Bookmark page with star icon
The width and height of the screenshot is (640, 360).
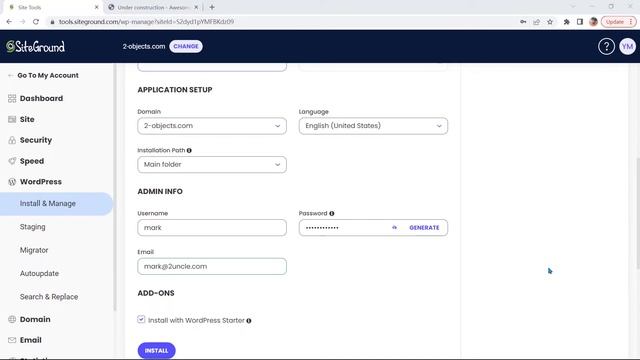(550, 22)
